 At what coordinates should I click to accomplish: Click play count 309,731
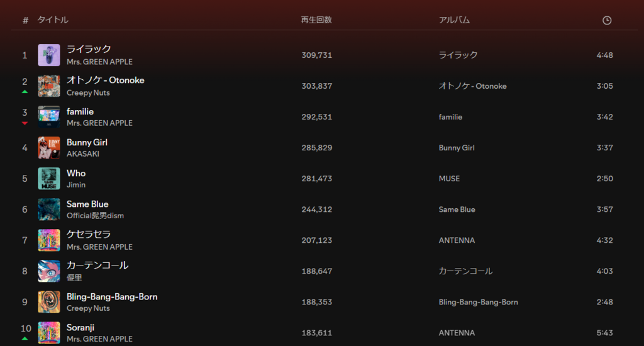click(317, 55)
